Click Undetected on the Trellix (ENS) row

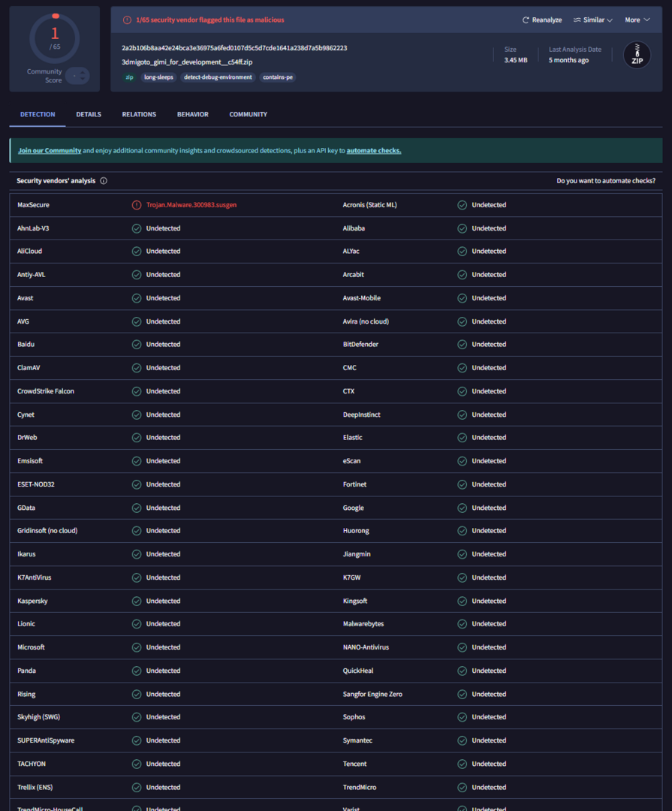click(x=163, y=787)
